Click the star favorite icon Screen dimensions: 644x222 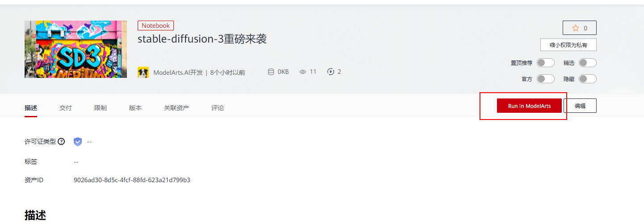pos(576,28)
